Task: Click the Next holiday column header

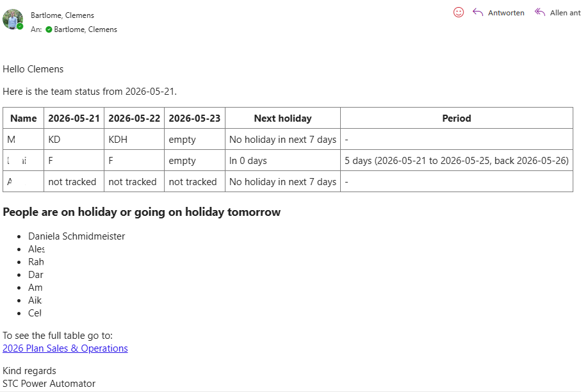Action: click(x=282, y=118)
